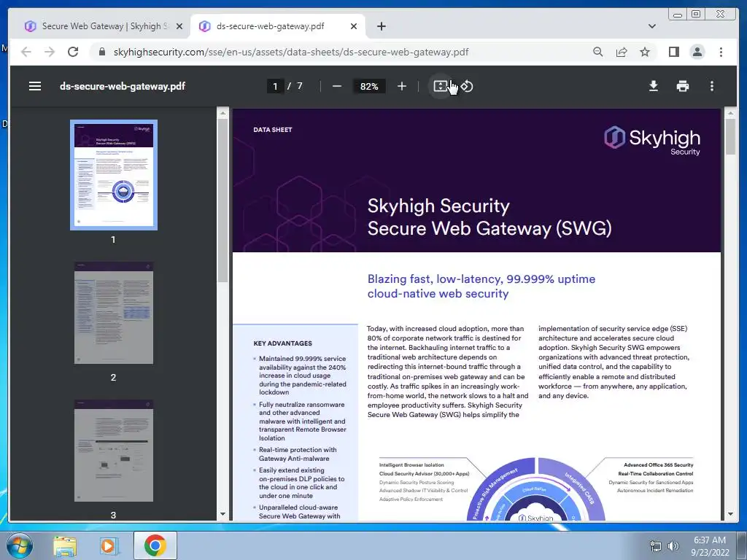Click 'Intelligent Browser Isolation' label
This screenshot has width=747, height=560.
(x=411, y=464)
